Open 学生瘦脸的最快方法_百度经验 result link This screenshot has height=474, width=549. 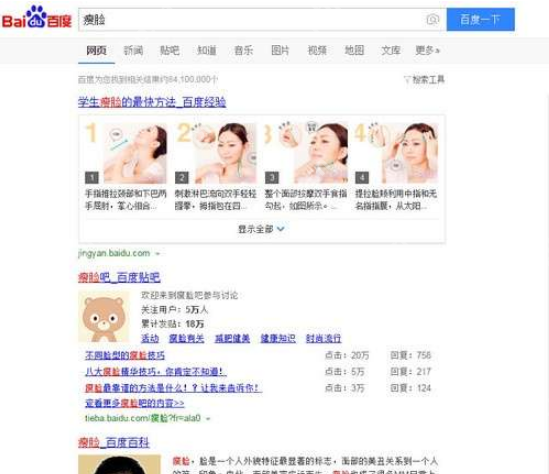[x=152, y=102]
